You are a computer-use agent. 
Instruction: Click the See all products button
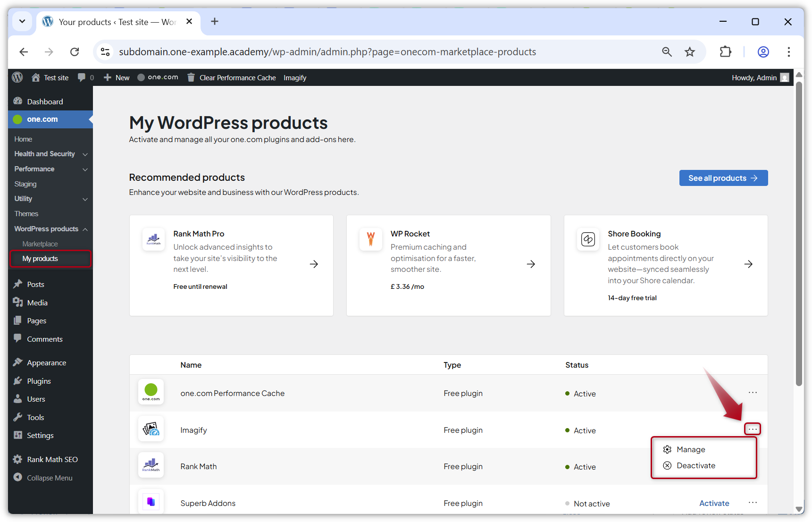[x=723, y=178]
